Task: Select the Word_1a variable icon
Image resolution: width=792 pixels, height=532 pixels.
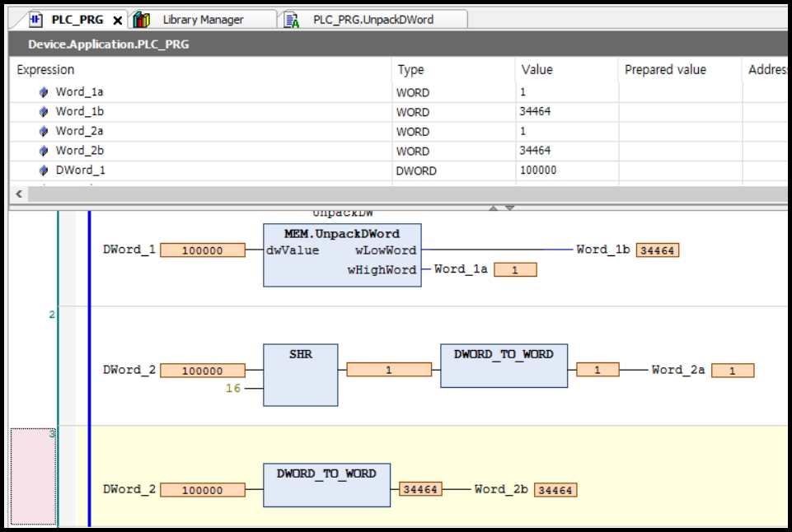Action: coord(44,92)
